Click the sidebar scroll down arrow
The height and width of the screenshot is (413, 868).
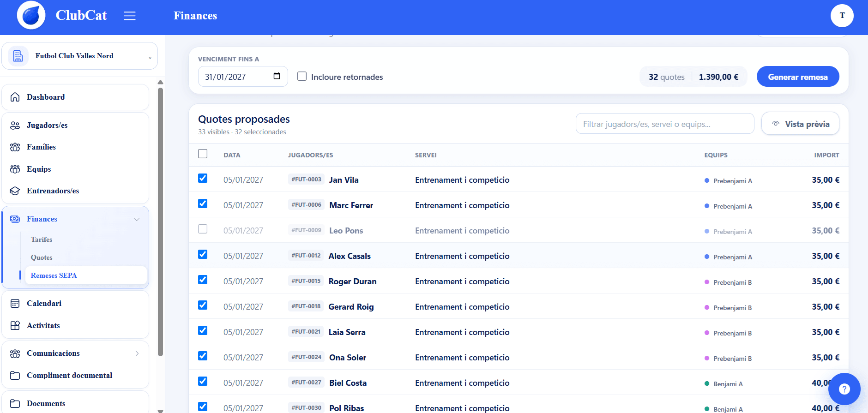coord(161,411)
